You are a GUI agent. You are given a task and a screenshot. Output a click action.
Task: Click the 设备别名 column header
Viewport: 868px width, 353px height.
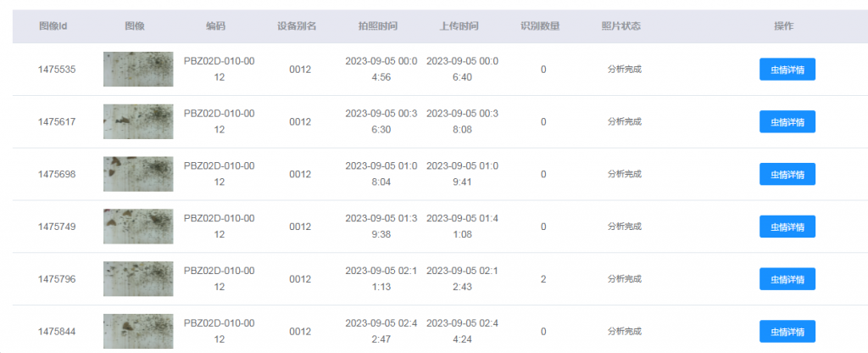[x=297, y=26]
